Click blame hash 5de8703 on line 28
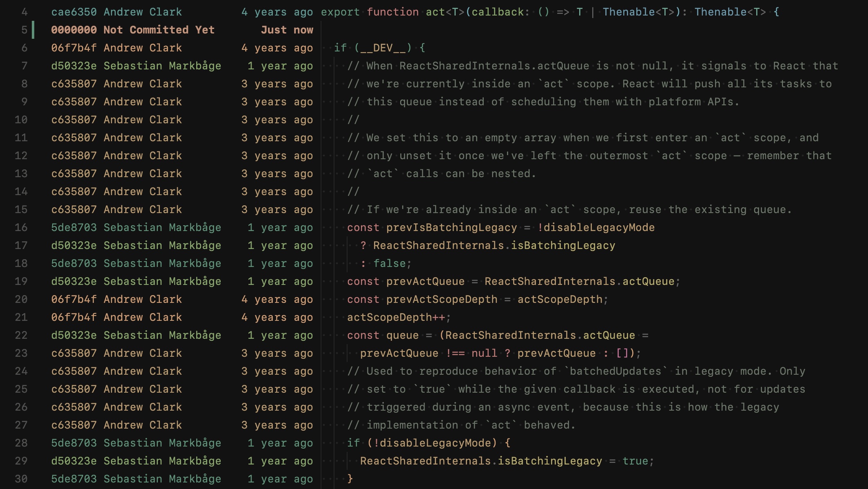 [x=74, y=443]
